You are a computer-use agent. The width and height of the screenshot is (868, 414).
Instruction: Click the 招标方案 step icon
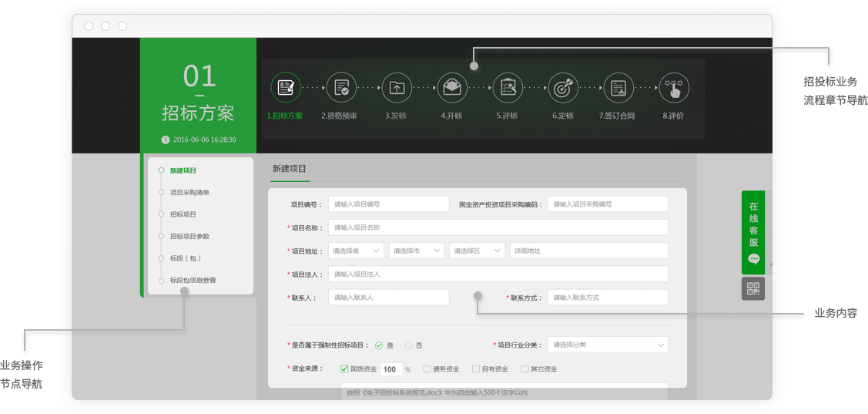(x=286, y=88)
